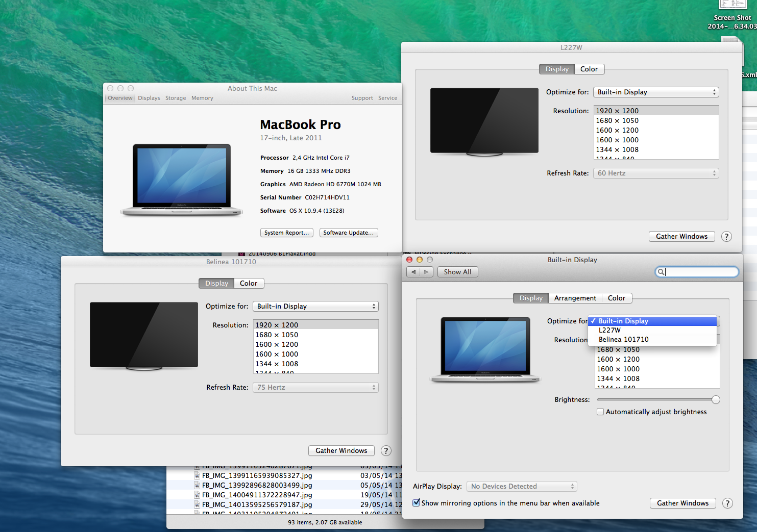
Task: Select 1600 × 1000 in Built-in Display resolution list
Action: click(657, 369)
